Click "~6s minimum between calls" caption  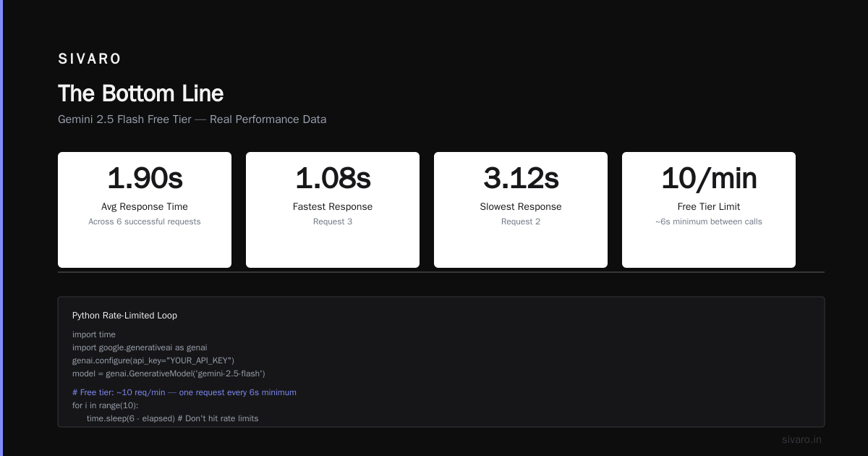709,221
